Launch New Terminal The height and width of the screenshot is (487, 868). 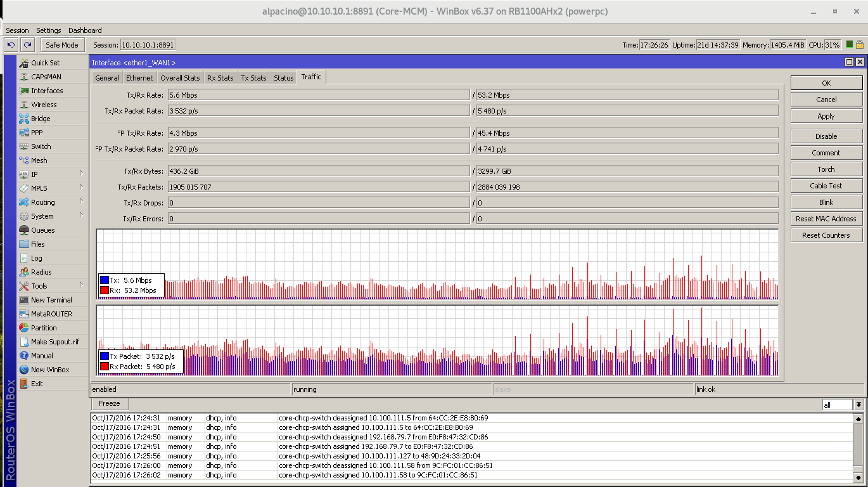click(51, 300)
